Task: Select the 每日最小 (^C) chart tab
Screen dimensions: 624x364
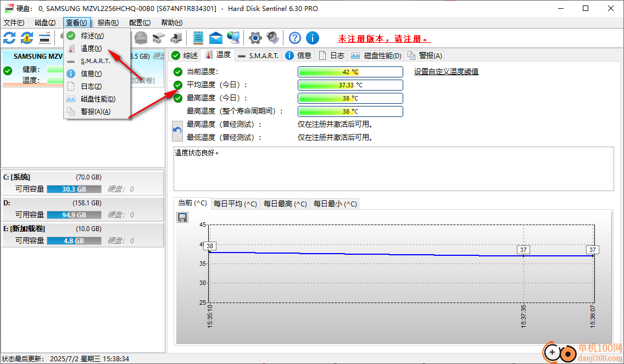Action: pos(335,204)
